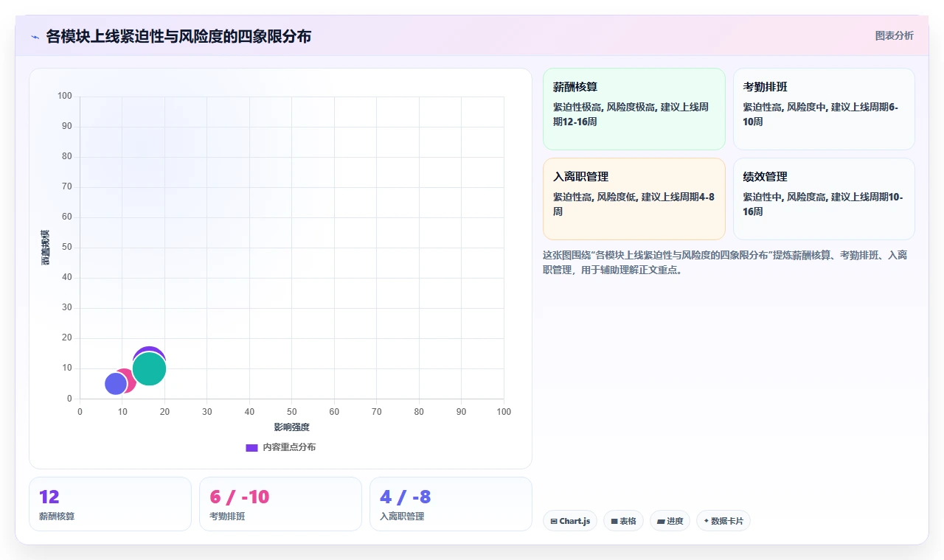Viewport: 944px width, 560px height.
Task: Click the summary paragraph starting 这张图围绕
Action: click(725, 262)
